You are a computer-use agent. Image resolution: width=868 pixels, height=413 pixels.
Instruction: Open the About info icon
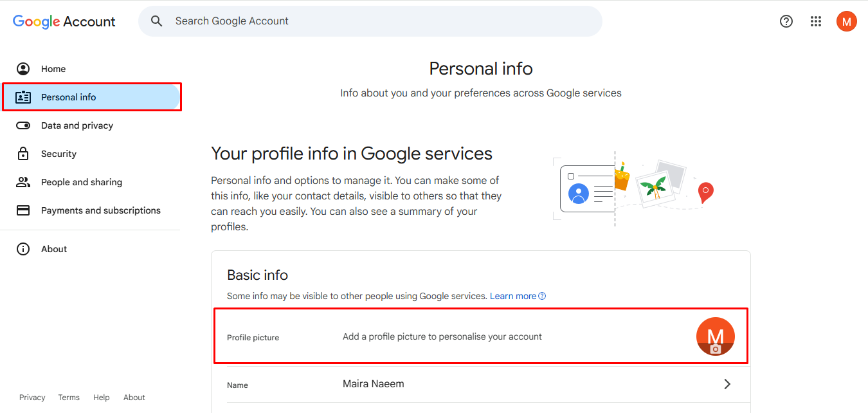[x=23, y=248]
